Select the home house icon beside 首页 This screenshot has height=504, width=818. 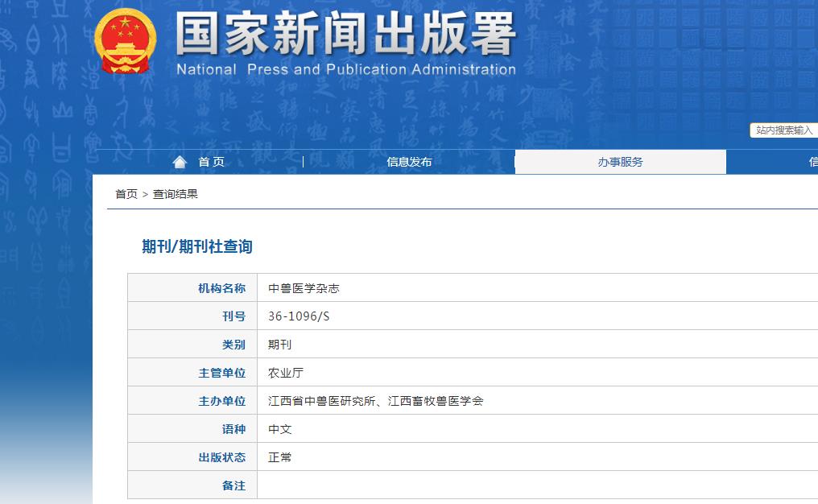tap(179, 161)
